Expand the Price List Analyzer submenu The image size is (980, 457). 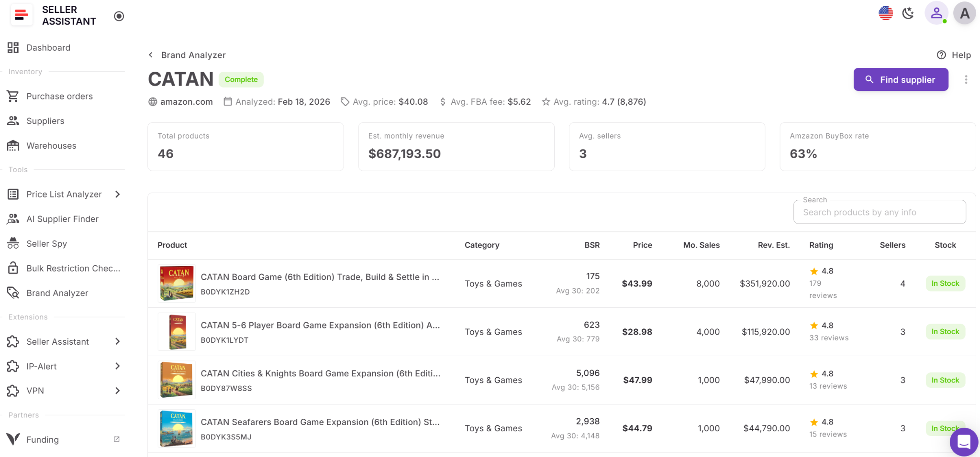coord(117,194)
